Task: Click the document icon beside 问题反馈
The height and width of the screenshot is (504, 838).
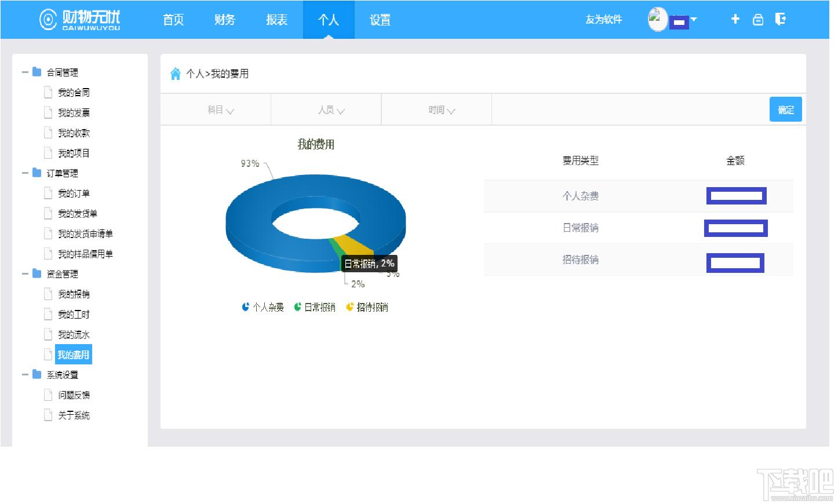Action: coord(49,395)
